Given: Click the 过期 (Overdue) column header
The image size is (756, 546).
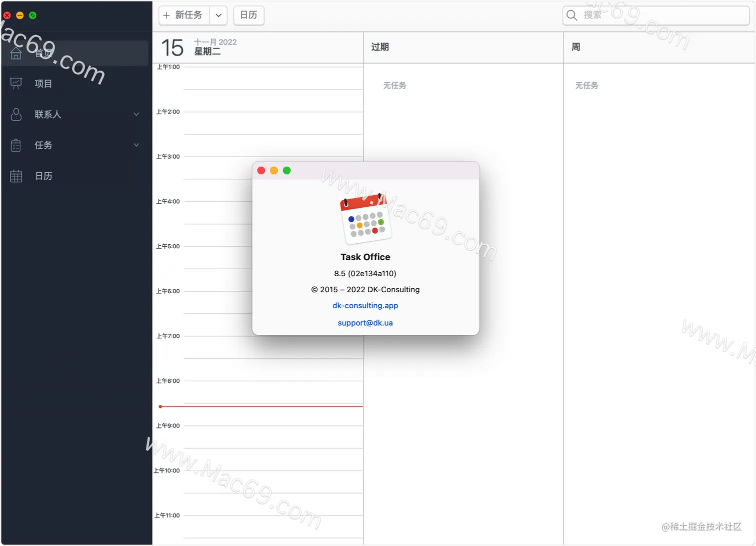Looking at the screenshot, I should point(380,47).
